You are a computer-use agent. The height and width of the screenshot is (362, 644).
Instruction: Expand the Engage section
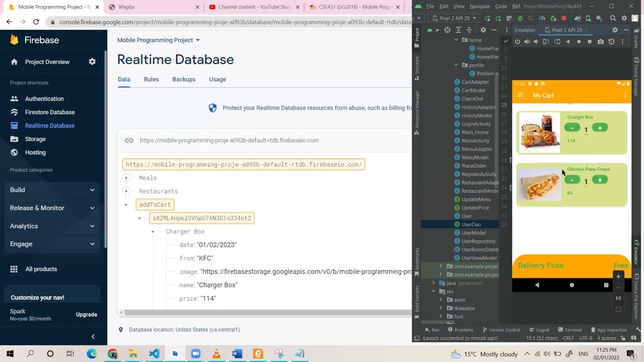tap(53, 244)
